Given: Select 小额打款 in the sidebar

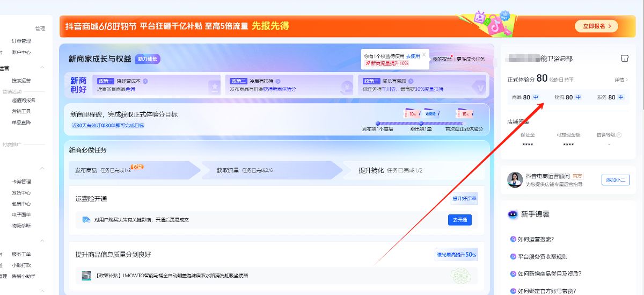Looking at the screenshot, I should (21, 265).
